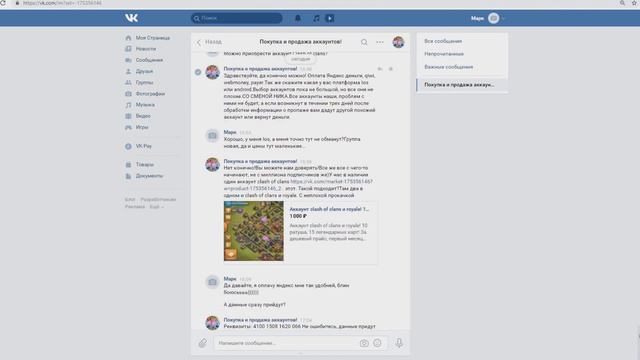Open notifications bell in top bar
The width and height of the screenshot is (640, 360).
(298, 18)
